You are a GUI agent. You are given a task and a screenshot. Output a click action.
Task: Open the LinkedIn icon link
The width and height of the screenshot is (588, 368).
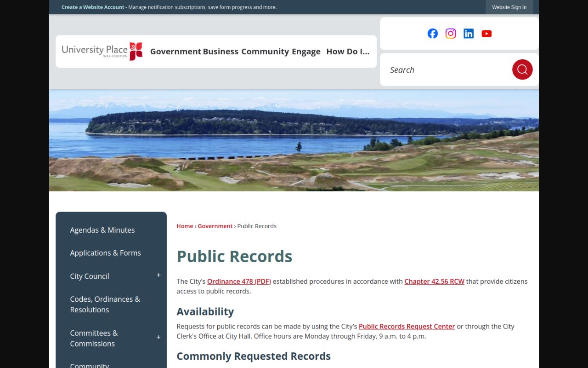coord(469,34)
